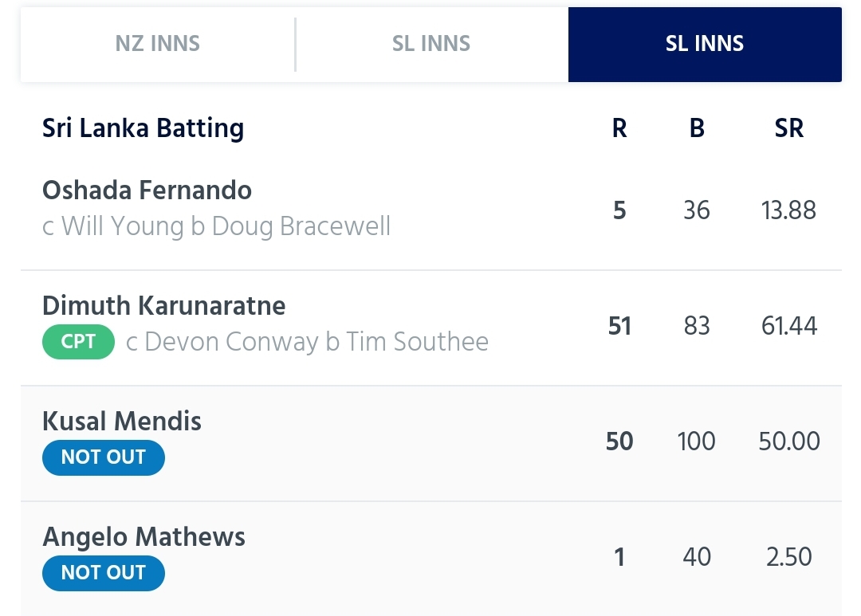Click Karunaratne's score of 51 runs
The width and height of the screenshot is (861, 616).
(619, 326)
